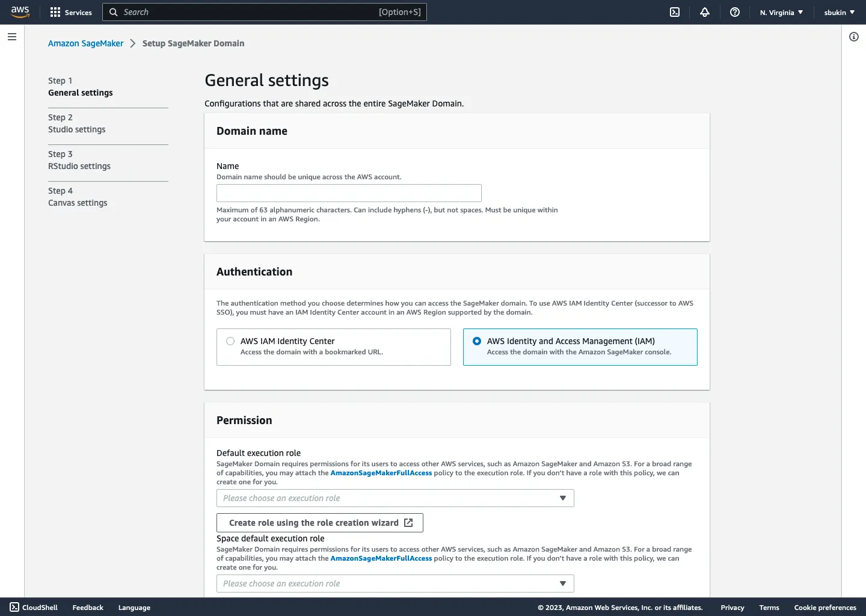Screen dimensions: 866x616
Task: Open CloudShell from top navigation bar
Action: tap(675, 12)
